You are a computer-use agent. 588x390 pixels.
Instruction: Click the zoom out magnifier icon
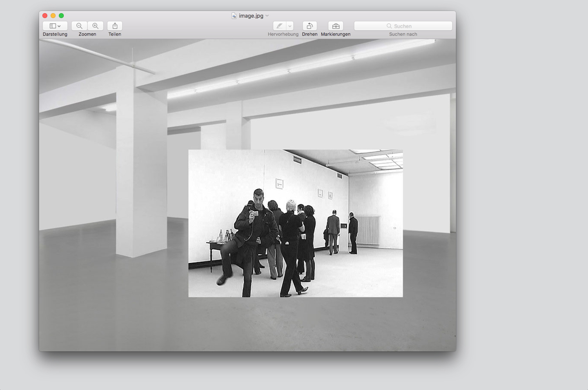79,26
